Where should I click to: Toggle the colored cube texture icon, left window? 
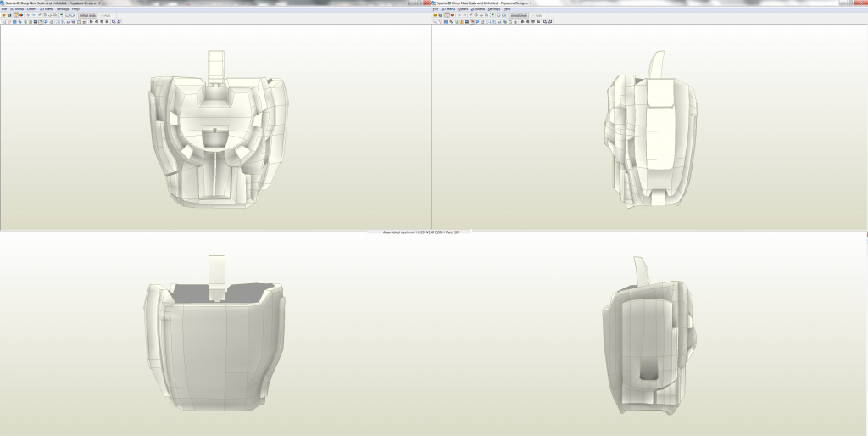click(x=21, y=15)
